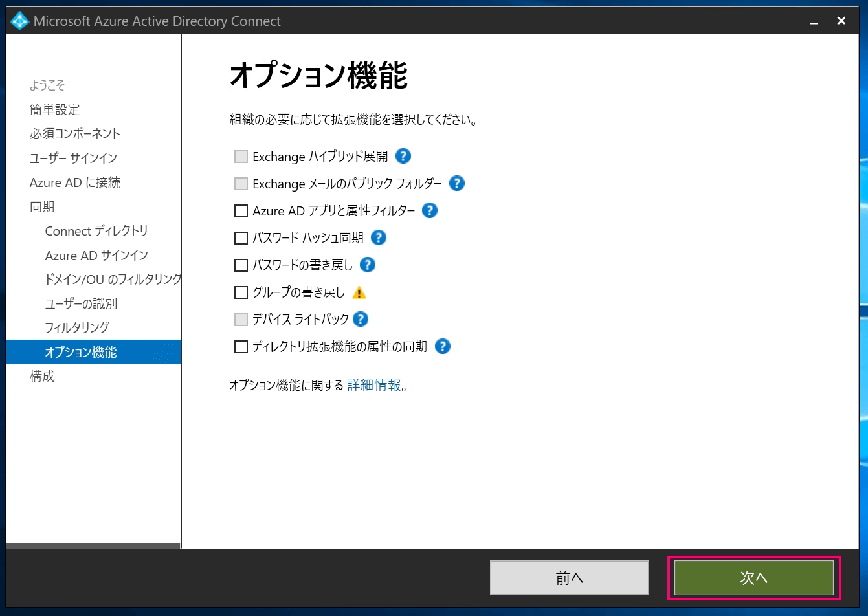The width and height of the screenshot is (868, 616).
Task: Click warning icon beside グループの書き戻し
Action: (359, 292)
